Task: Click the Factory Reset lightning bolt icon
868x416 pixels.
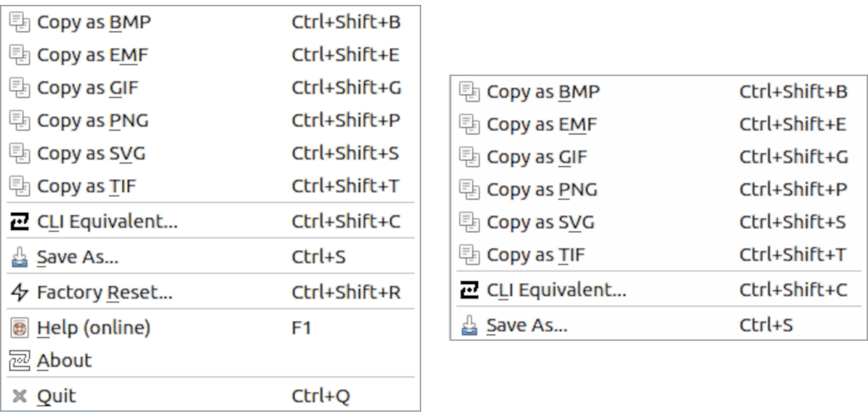Action: 20,293
